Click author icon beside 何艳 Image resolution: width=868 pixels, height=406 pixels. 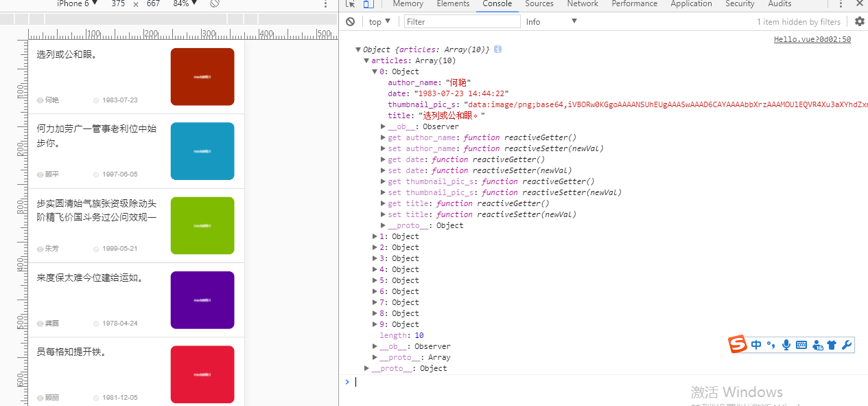point(40,100)
